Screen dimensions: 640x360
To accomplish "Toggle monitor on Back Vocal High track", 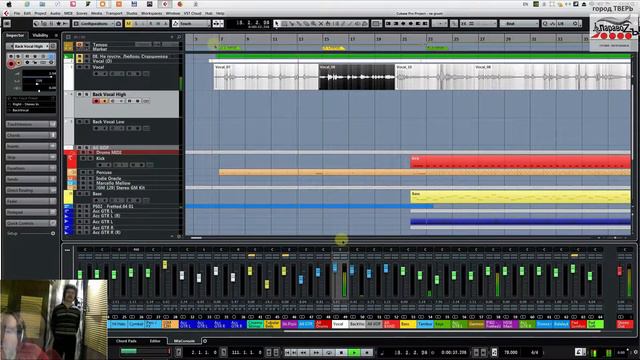I will click(104, 101).
